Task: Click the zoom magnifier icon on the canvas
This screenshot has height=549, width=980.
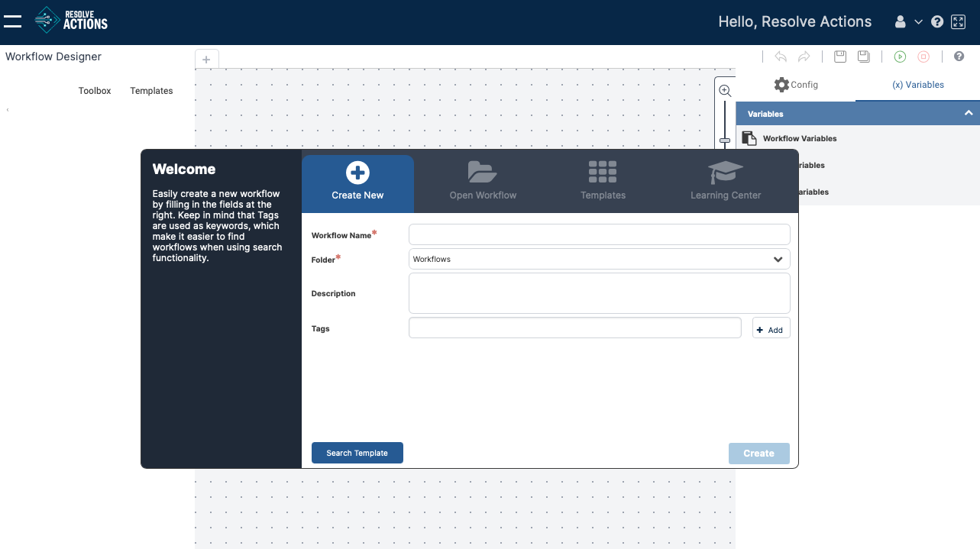Action: pos(724,90)
